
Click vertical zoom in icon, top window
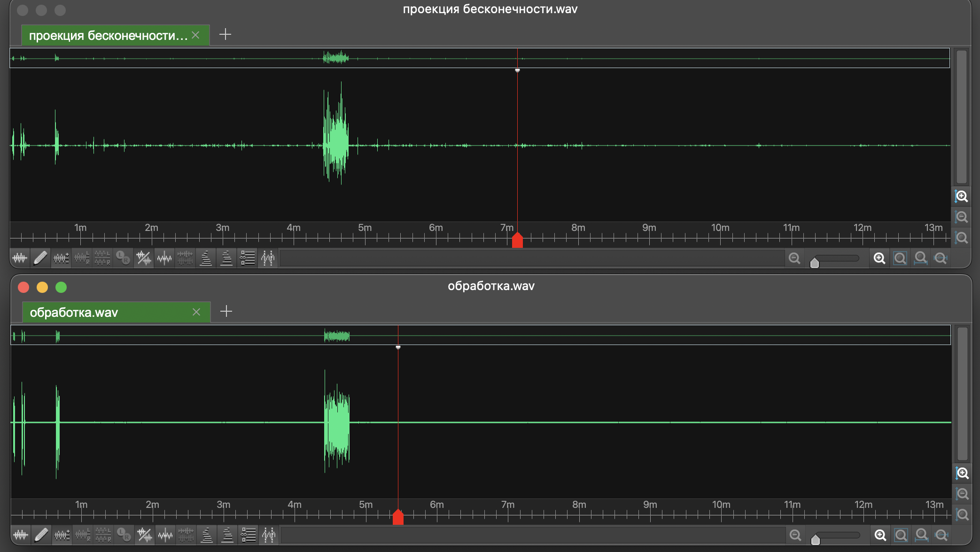coord(962,196)
